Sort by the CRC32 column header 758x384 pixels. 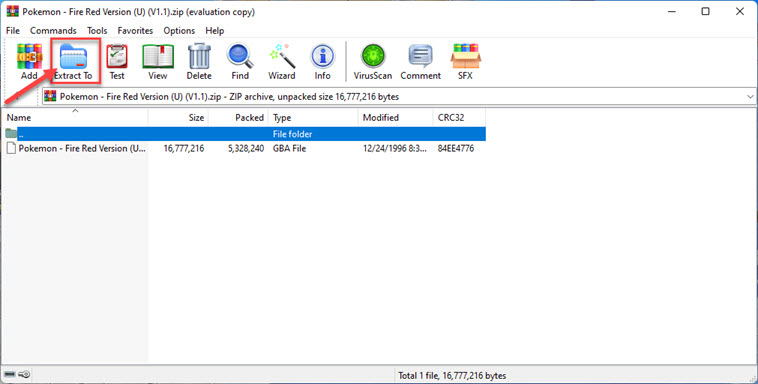459,118
